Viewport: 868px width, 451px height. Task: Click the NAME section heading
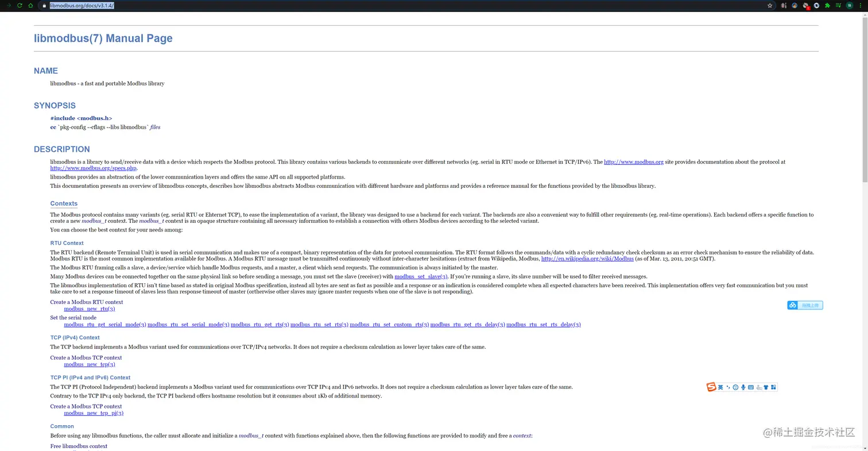(46, 71)
